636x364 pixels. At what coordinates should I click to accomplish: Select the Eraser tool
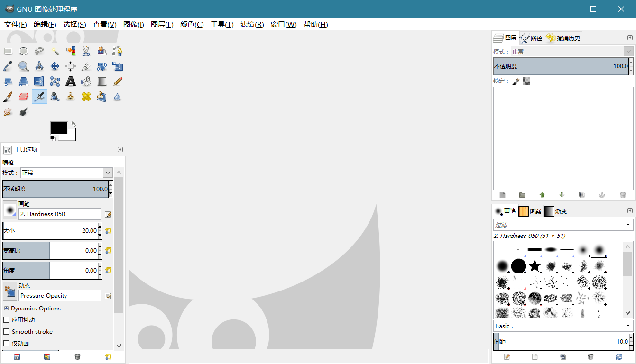coord(23,96)
